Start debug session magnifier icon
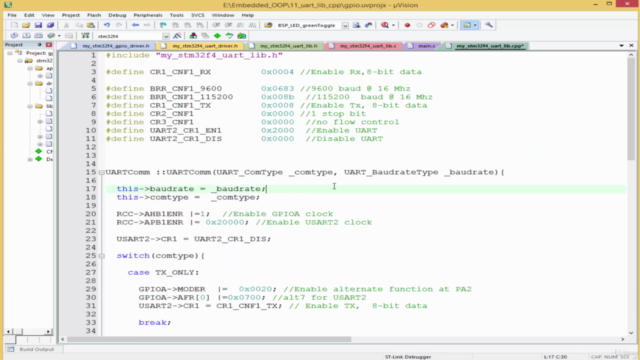The width and height of the screenshot is (640, 360). coord(384,25)
